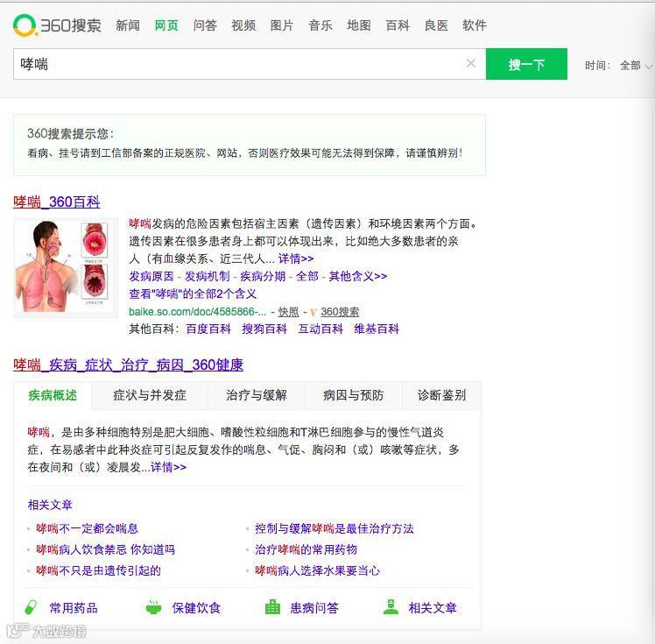Click the V verification icon beside 360搜索
This screenshot has width=655, height=644.
point(313,312)
